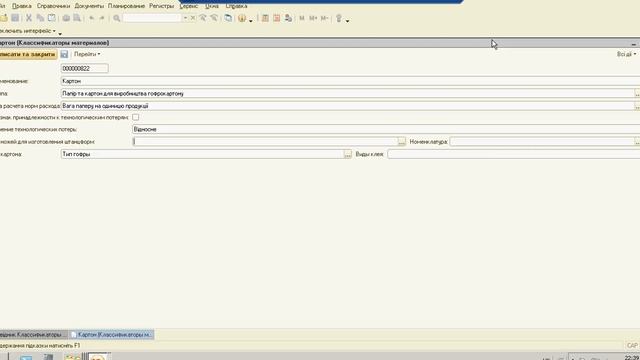Switch to the Картон (Классификаторы м... window tab

pyautogui.click(x=111, y=335)
